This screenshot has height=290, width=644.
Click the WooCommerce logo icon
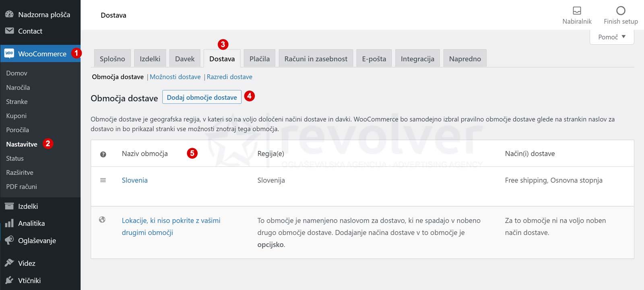(x=9, y=53)
